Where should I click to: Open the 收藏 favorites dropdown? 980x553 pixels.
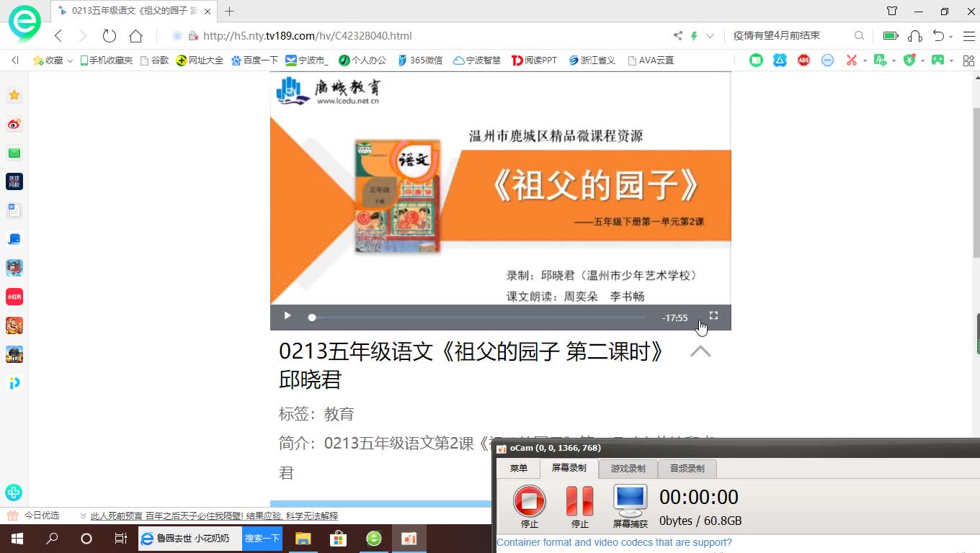[x=53, y=60]
